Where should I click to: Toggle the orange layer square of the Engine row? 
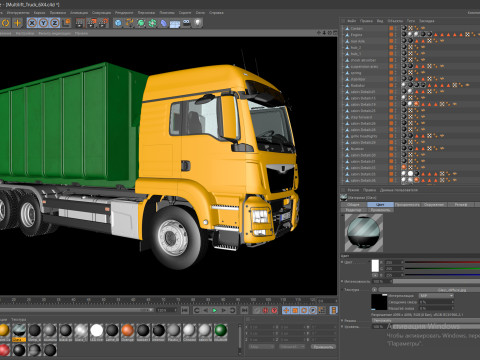coord(391,35)
